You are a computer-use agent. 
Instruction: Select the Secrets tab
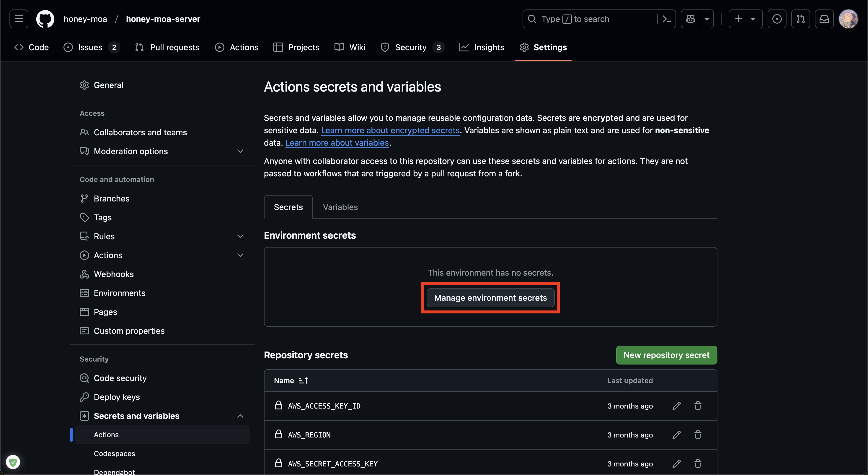(288, 207)
